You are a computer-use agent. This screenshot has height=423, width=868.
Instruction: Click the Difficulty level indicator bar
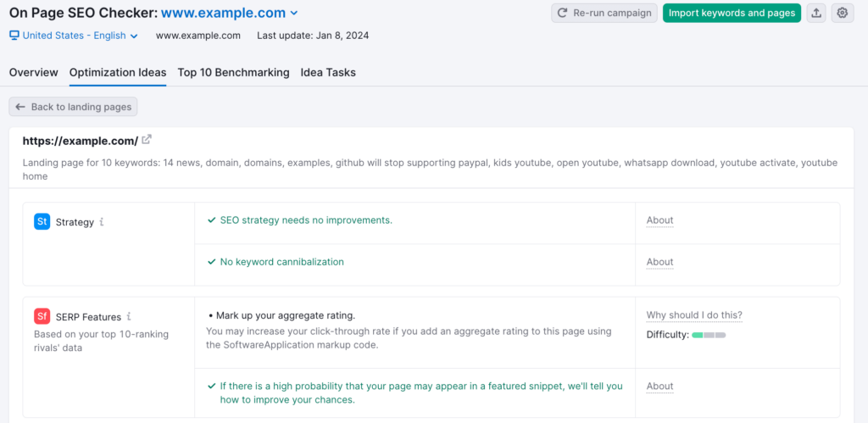point(709,335)
